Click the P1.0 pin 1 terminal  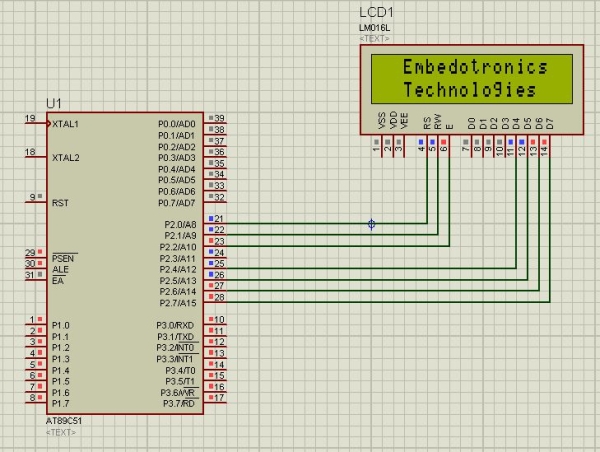[x=36, y=323]
